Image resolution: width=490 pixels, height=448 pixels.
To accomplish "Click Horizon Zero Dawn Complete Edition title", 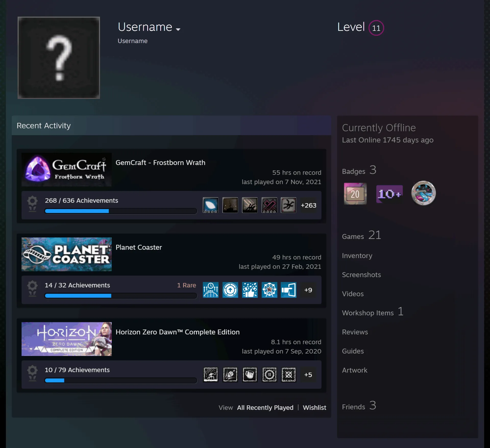I will 178,332.
